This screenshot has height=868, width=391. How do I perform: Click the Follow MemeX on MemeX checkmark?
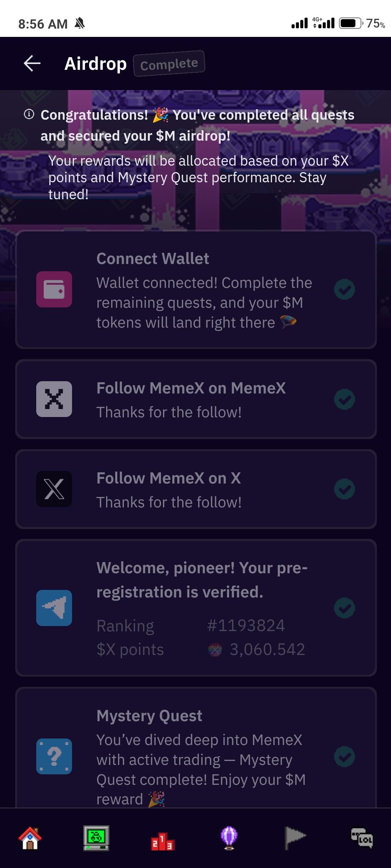pos(344,399)
